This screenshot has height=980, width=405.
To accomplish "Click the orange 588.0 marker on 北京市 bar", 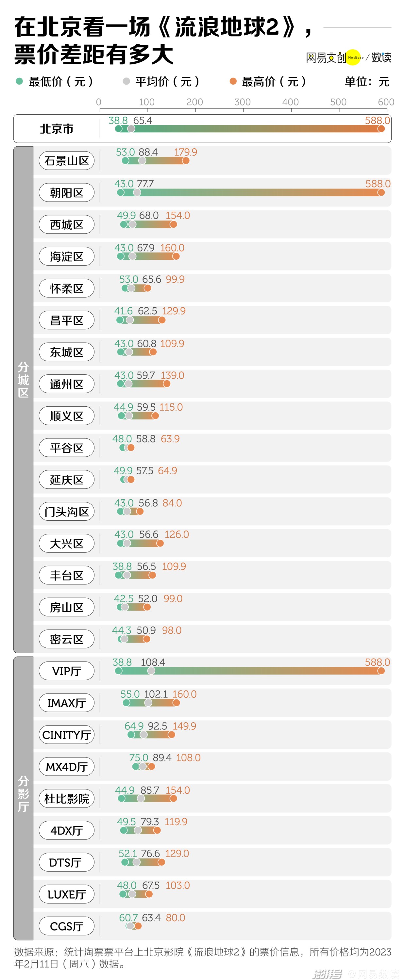I will click(381, 129).
